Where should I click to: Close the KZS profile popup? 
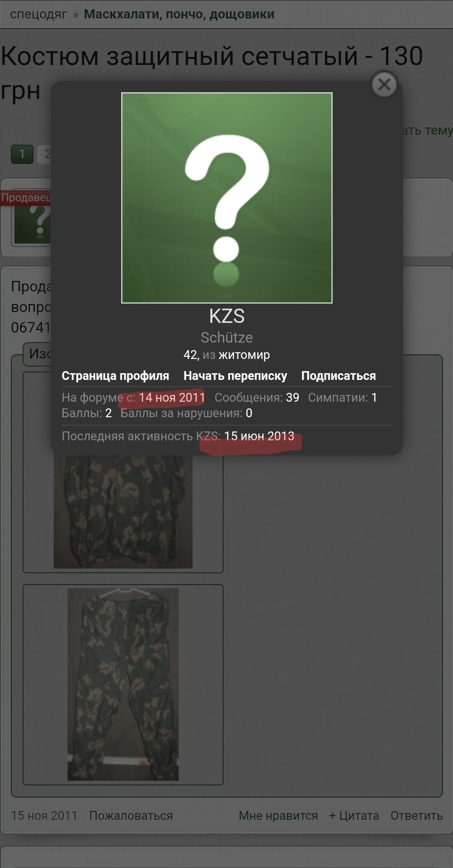point(384,85)
